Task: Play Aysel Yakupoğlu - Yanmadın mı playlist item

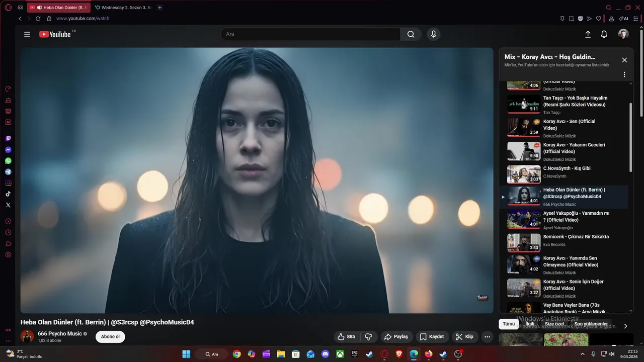Action: (x=563, y=220)
